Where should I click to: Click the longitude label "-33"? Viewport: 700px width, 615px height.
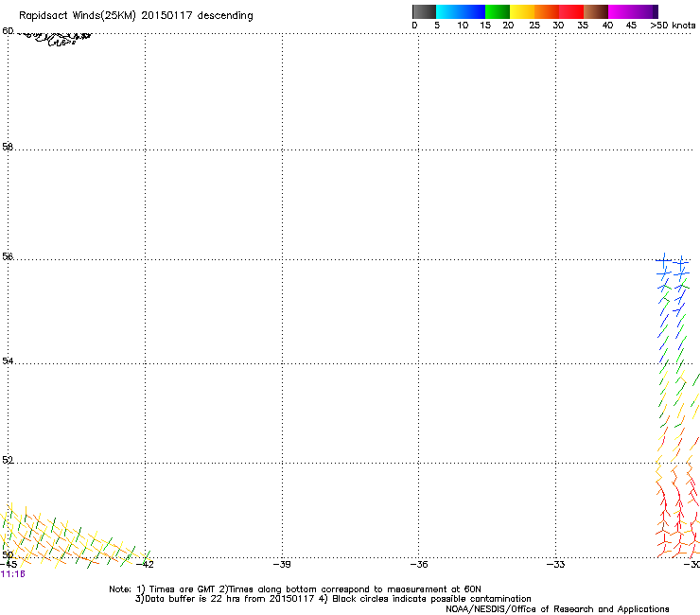[x=556, y=565]
